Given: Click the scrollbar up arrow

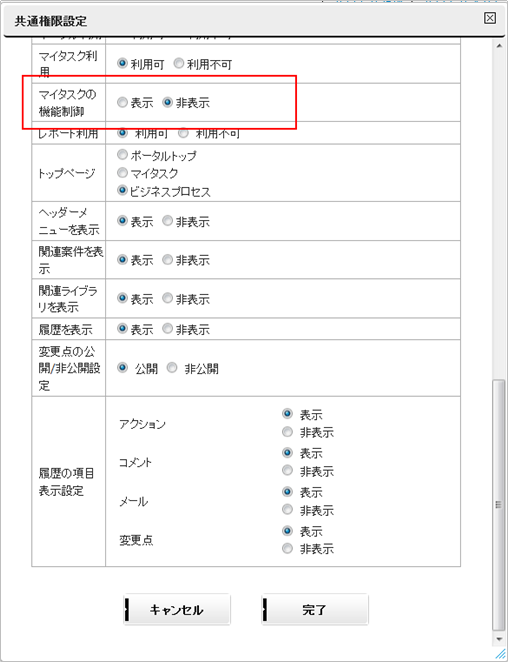Looking at the screenshot, I should click(x=499, y=46).
